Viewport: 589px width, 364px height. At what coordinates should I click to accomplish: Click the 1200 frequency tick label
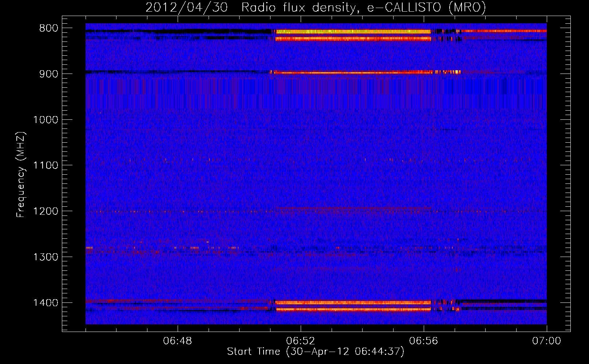(x=46, y=211)
